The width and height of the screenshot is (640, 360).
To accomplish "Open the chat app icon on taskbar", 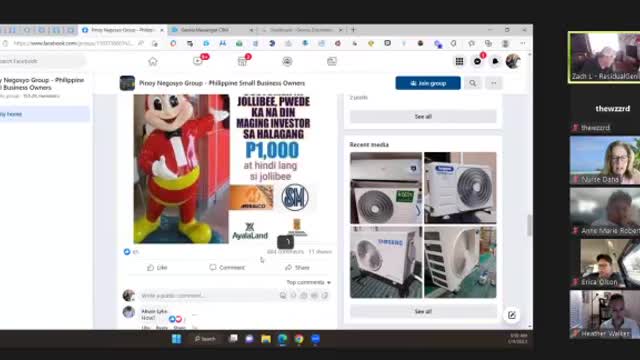I will click(x=249, y=339).
